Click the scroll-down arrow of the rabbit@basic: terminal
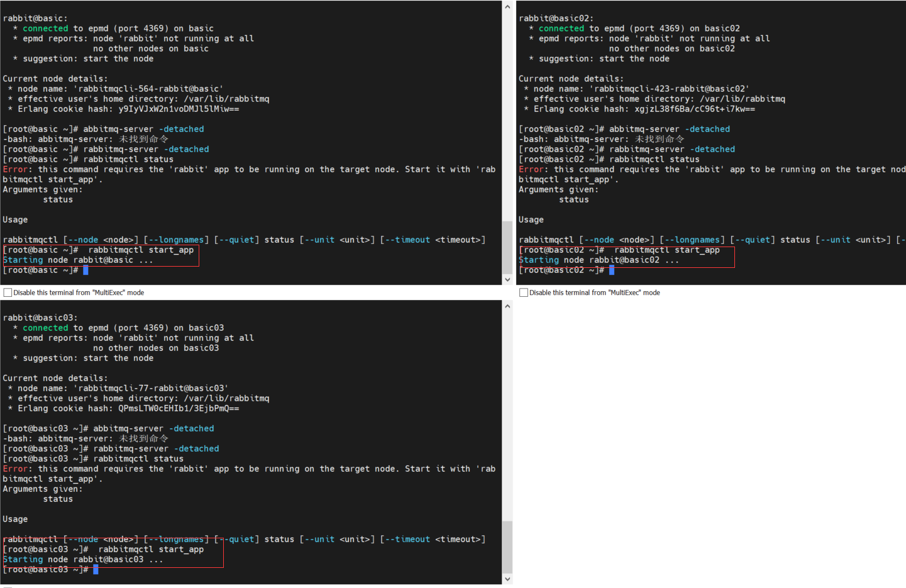The height and width of the screenshot is (588, 906). 507,279
